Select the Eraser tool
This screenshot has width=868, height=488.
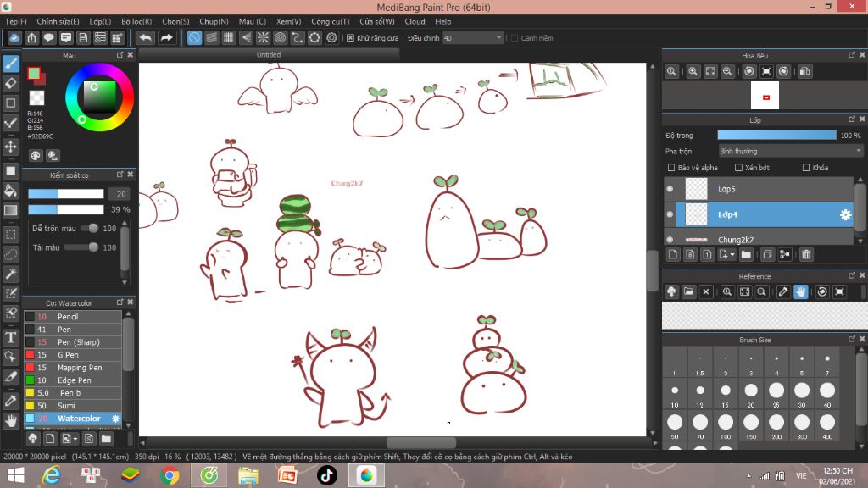pyautogui.click(x=10, y=84)
